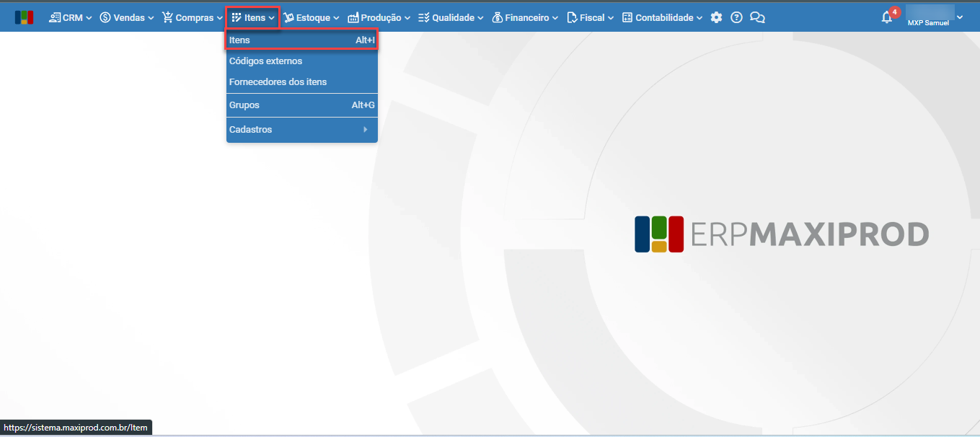The width and height of the screenshot is (980, 437).
Task: Open the Compras menu
Action: (x=193, y=17)
